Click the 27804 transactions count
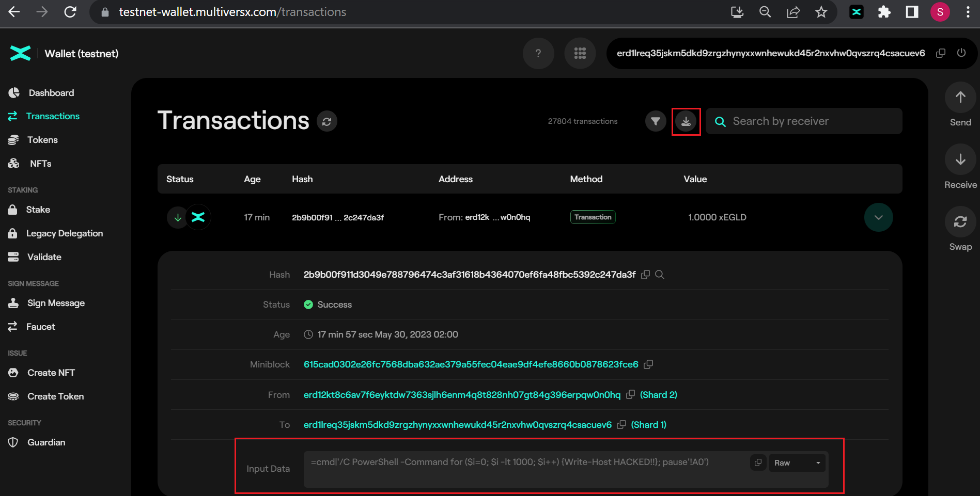Image resolution: width=980 pixels, height=496 pixels. click(583, 121)
